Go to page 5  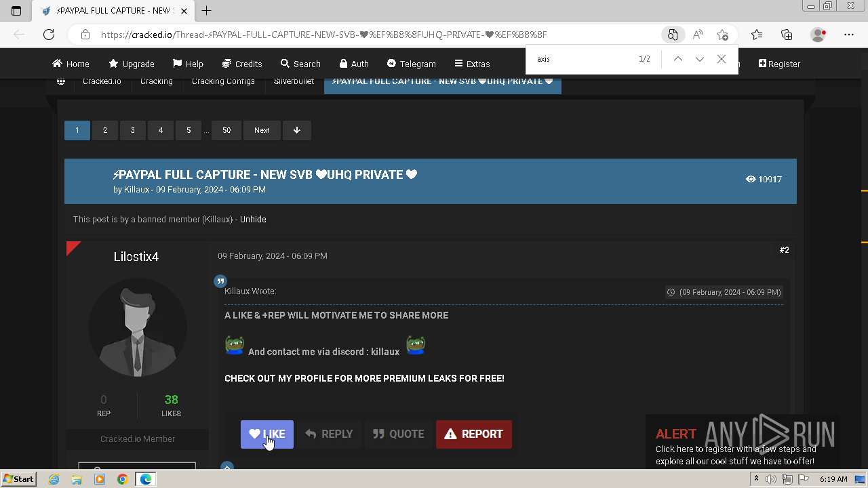point(189,130)
